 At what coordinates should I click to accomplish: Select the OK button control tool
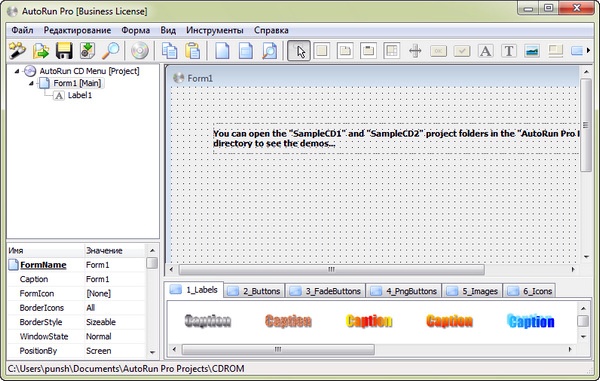pos(439,50)
